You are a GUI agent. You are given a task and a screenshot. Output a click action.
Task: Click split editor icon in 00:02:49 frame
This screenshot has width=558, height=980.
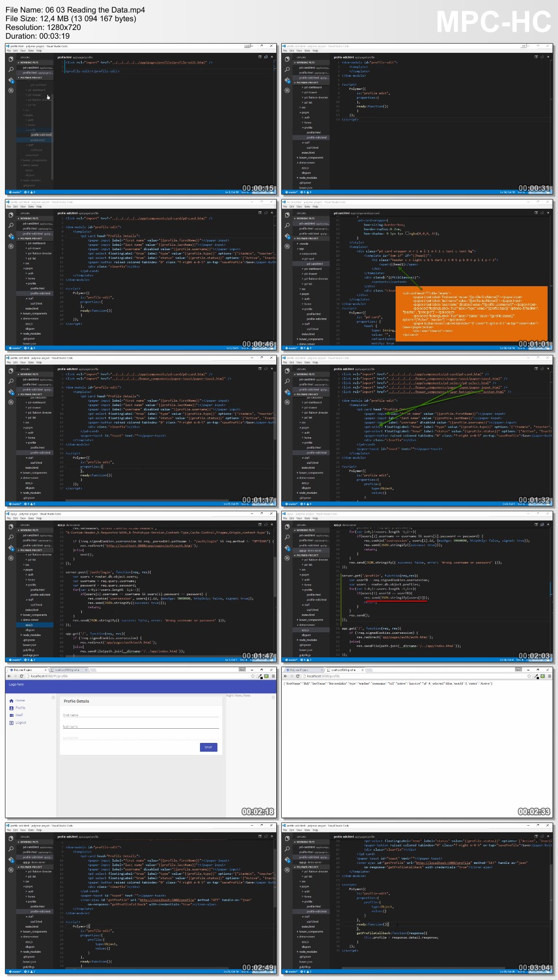coord(260,836)
